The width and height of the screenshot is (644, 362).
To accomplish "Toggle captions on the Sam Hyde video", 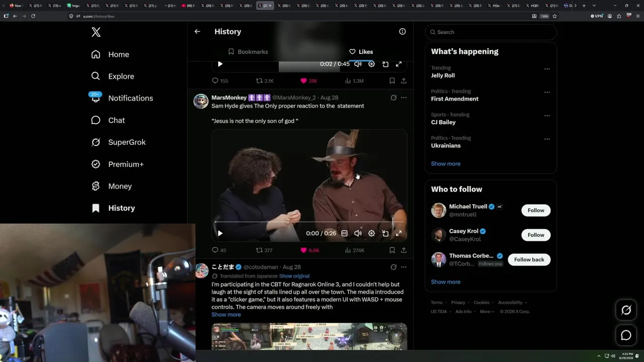I will point(344,233).
